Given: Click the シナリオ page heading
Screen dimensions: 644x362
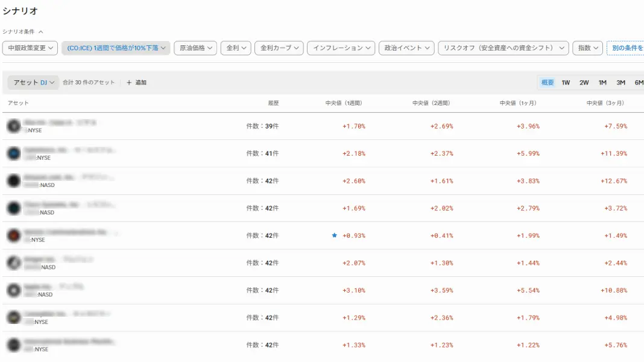Looking at the screenshot, I should (x=20, y=11).
